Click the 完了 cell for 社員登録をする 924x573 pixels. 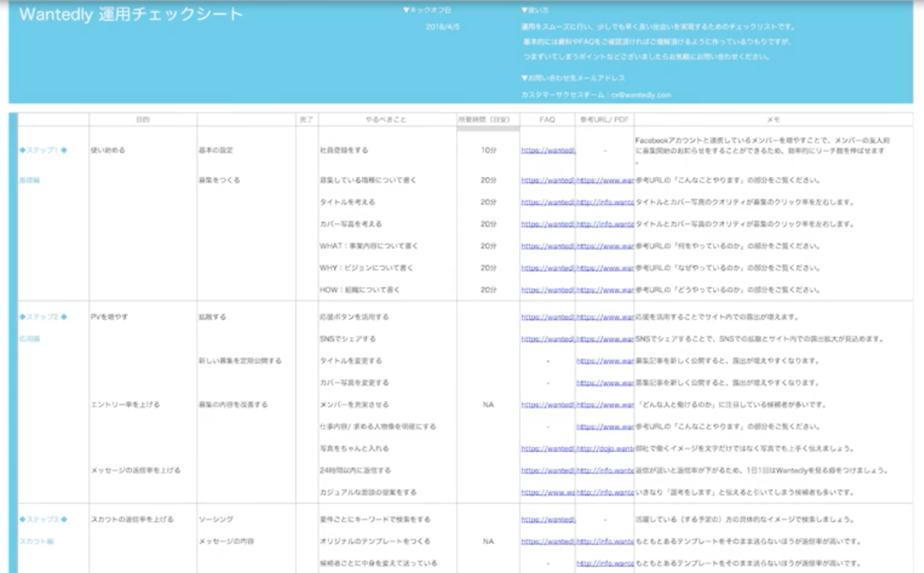click(307, 150)
